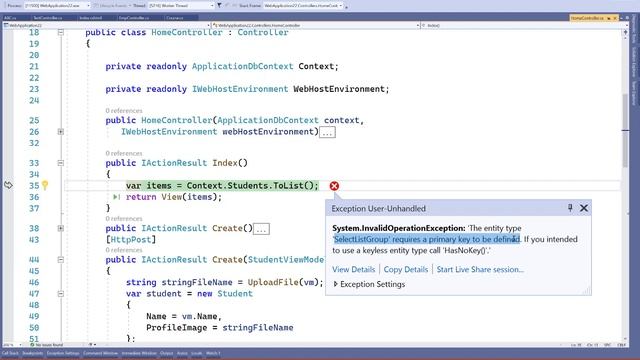Viewport: 640px width, 360px height.
Task: Switch to the Index.cshtml tab
Action: click(91, 18)
